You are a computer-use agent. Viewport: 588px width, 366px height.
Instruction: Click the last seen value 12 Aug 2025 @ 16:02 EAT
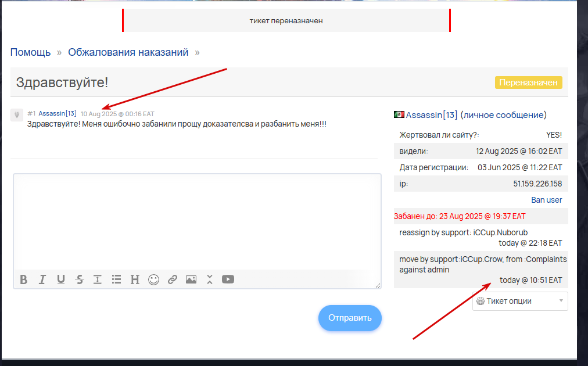[519, 151]
